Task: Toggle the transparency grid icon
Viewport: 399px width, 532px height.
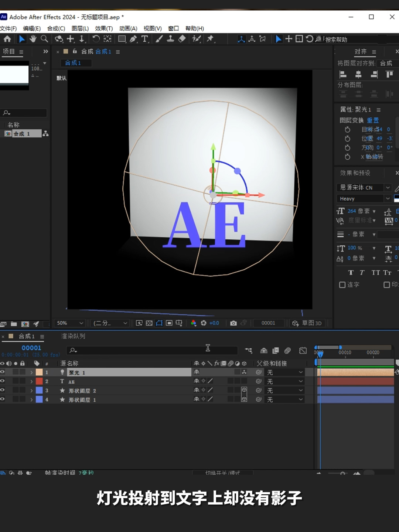Action: tap(149, 323)
